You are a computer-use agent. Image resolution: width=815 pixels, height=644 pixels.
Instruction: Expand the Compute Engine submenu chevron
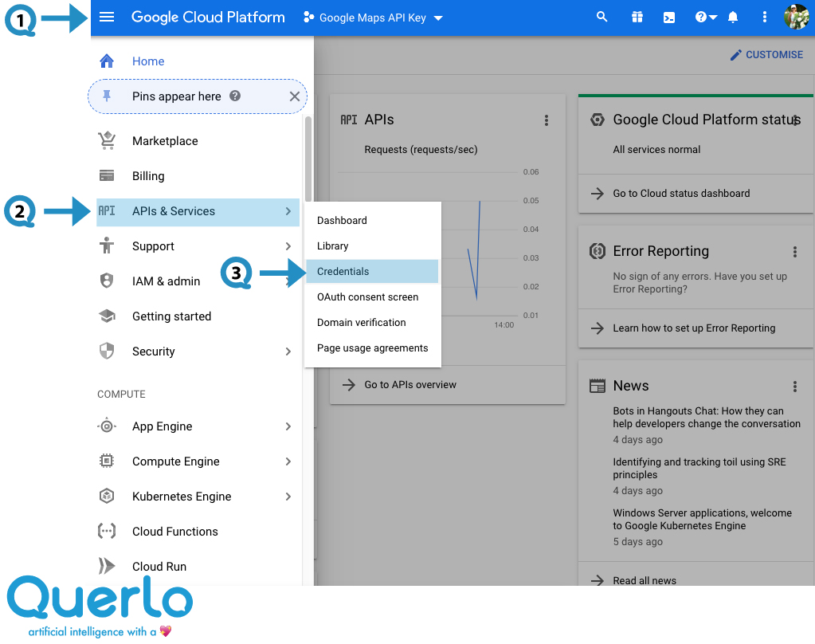pyautogui.click(x=288, y=461)
